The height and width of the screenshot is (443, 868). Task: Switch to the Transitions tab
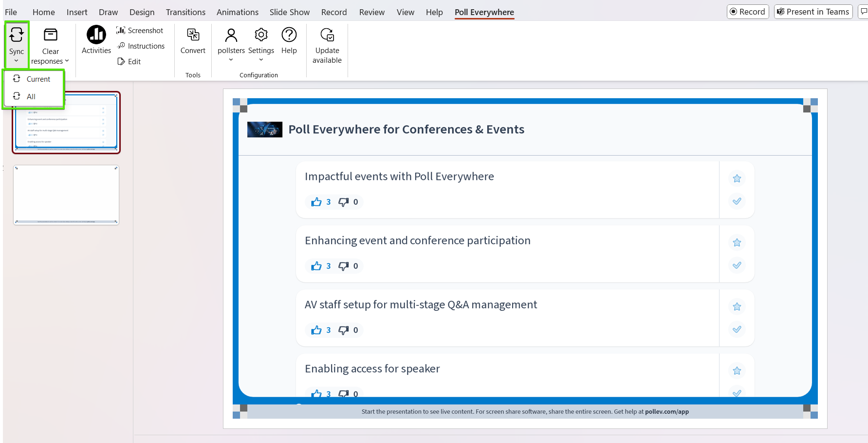tap(185, 12)
